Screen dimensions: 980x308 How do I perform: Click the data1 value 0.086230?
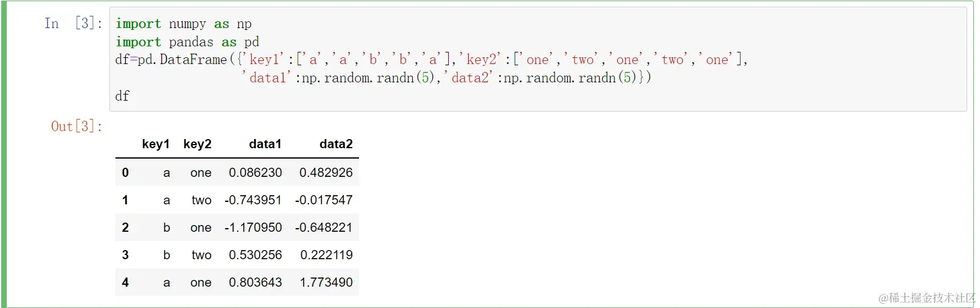(255, 173)
